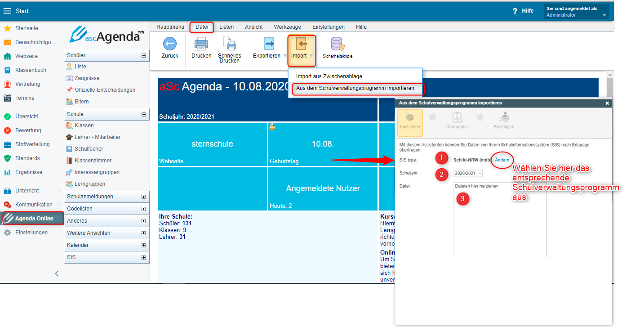The image size is (644, 327).
Task: Click the Dateien hier herziehen drop area
Action: [500, 219]
